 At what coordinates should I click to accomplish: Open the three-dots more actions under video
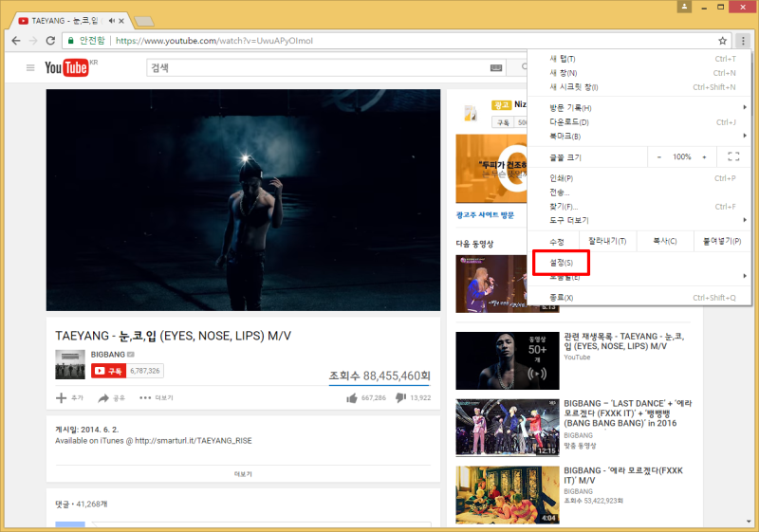(145, 398)
